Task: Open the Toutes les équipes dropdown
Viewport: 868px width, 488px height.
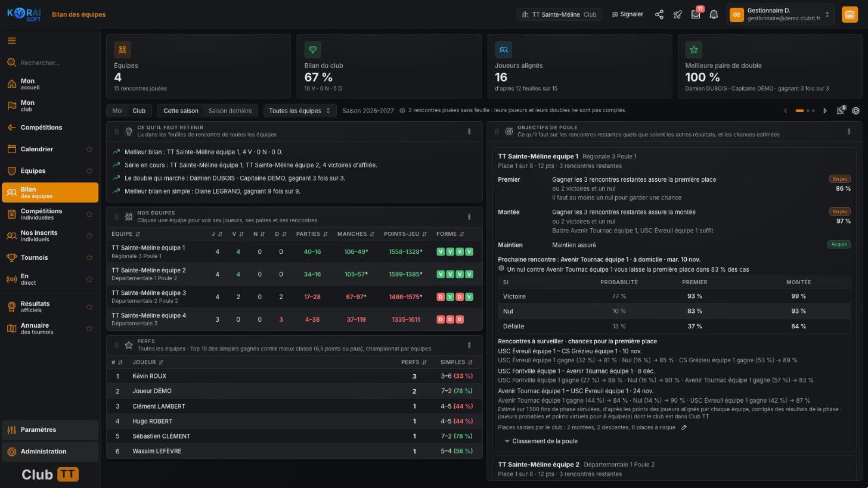Action: [x=300, y=111]
